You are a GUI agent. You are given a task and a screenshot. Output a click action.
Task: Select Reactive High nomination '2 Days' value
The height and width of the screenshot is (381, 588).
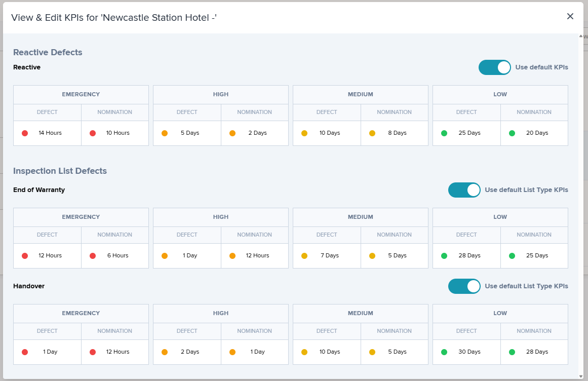click(x=257, y=133)
